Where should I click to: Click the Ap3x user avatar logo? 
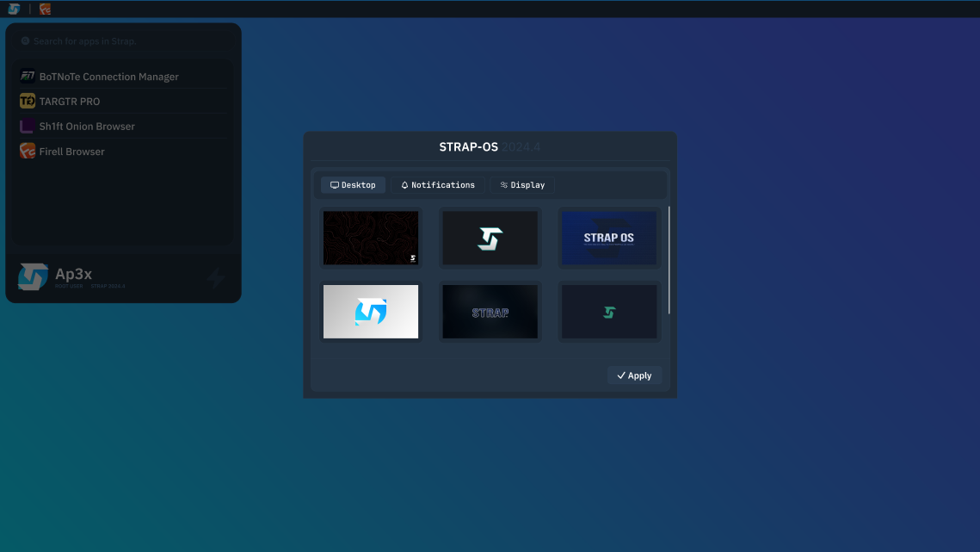pyautogui.click(x=32, y=276)
